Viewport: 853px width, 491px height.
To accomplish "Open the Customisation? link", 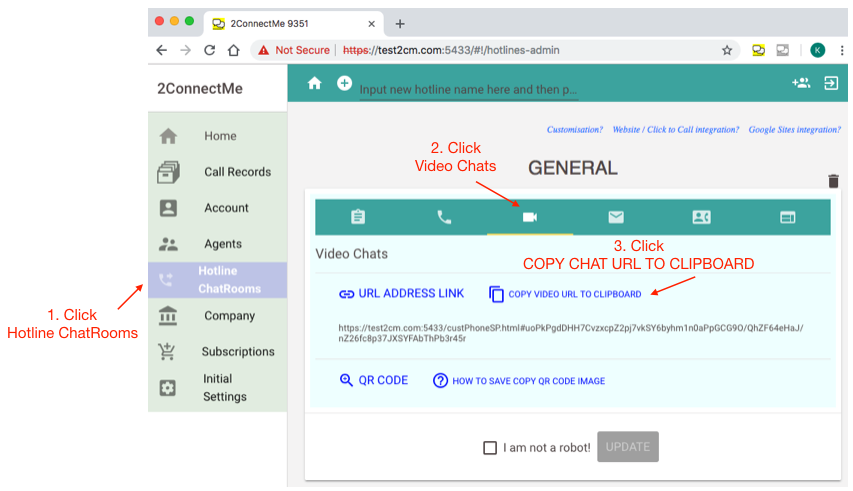I will tap(574, 129).
